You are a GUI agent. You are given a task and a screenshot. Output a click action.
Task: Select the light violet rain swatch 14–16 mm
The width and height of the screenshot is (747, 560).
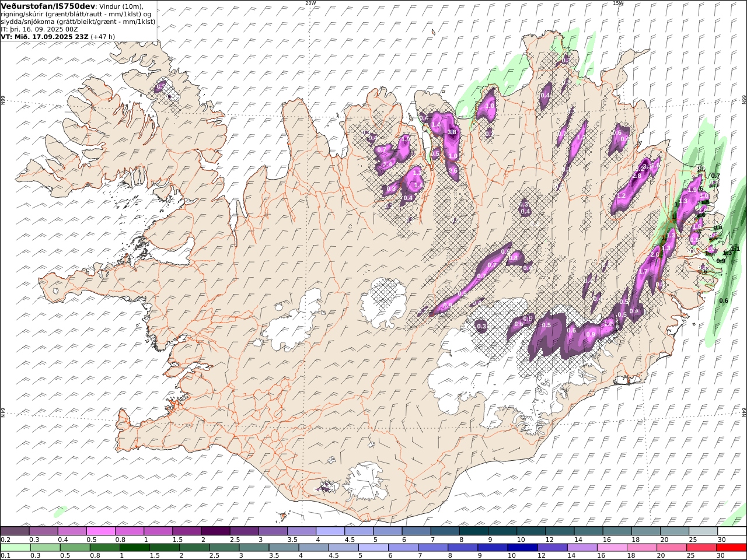(x=582, y=548)
